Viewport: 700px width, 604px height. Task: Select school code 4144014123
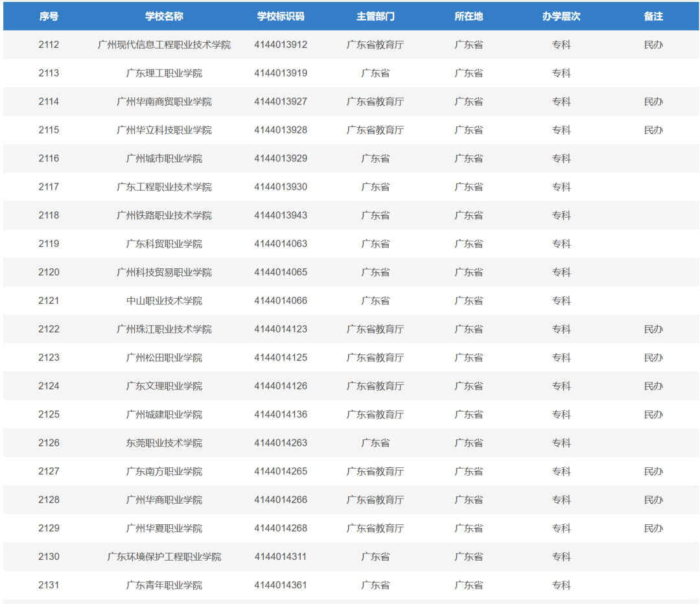coord(281,329)
